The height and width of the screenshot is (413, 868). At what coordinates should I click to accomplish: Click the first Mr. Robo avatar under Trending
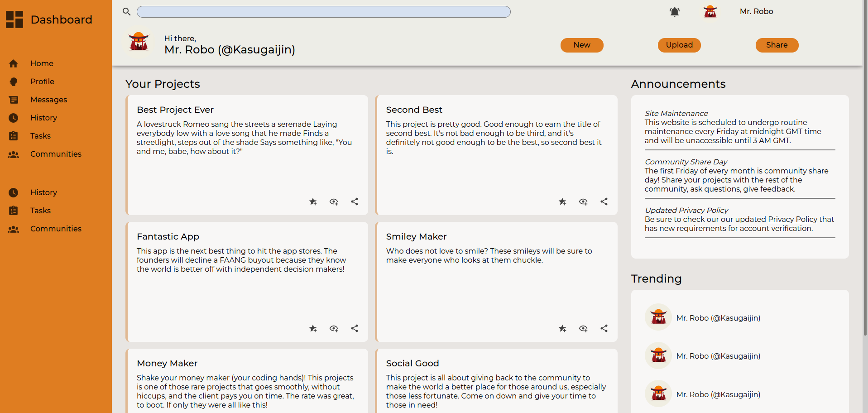(658, 317)
